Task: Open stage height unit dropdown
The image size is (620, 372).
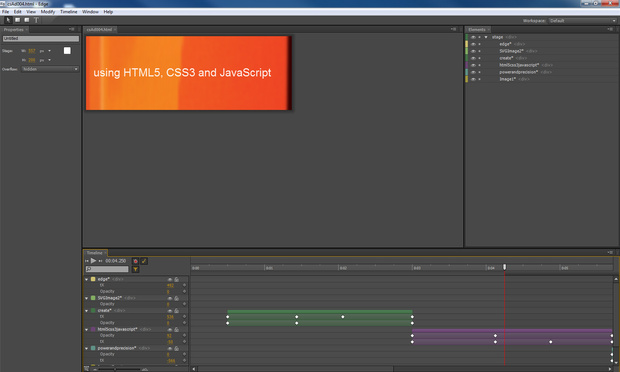Action: coord(49,60)
